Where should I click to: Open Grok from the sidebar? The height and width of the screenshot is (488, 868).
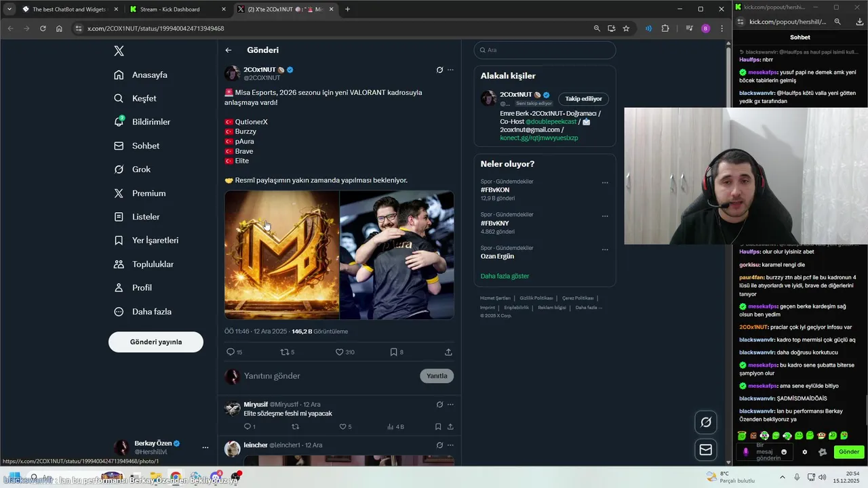click(132, 169)
